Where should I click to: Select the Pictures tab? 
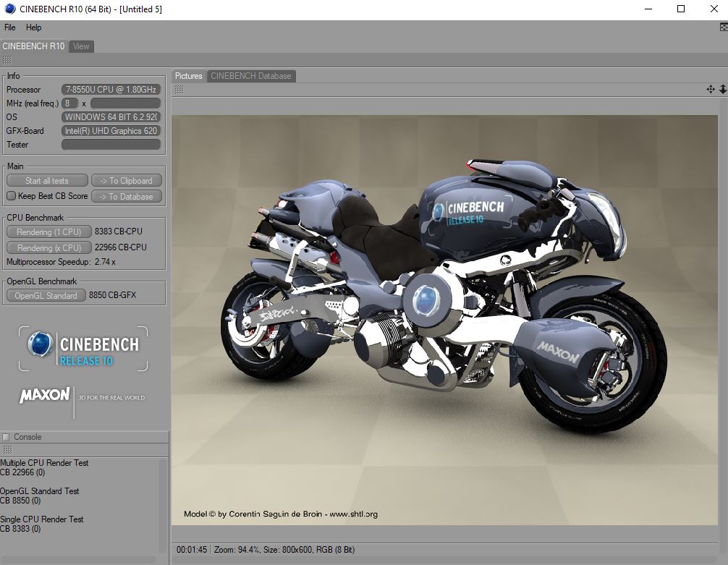pyautogui.click(x=188, y=76)
